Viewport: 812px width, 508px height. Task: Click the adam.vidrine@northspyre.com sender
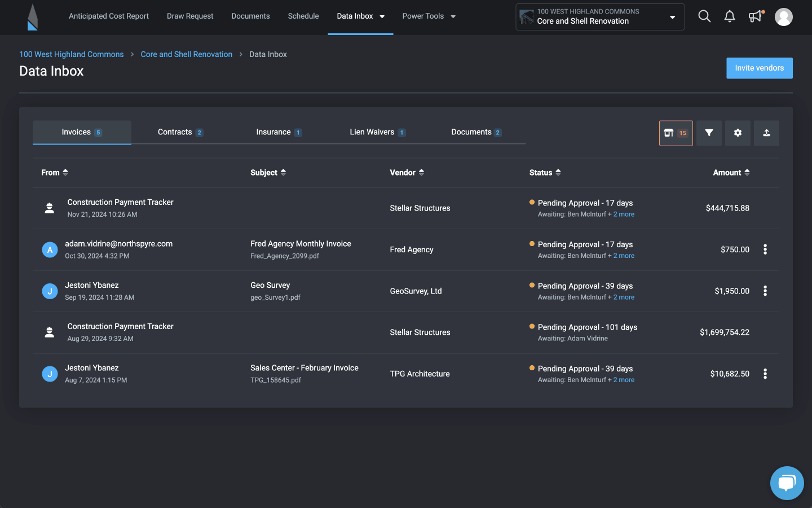118,244
